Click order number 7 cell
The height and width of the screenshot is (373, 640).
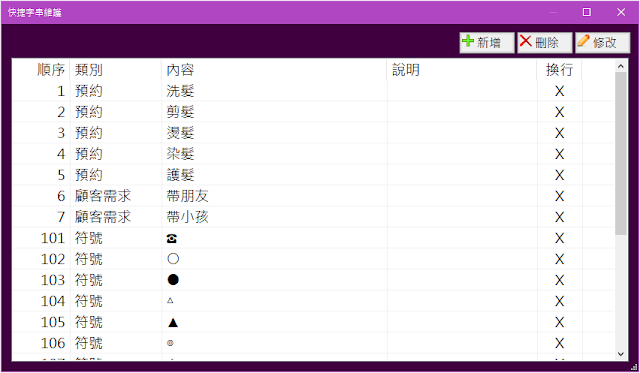(61, 217)
